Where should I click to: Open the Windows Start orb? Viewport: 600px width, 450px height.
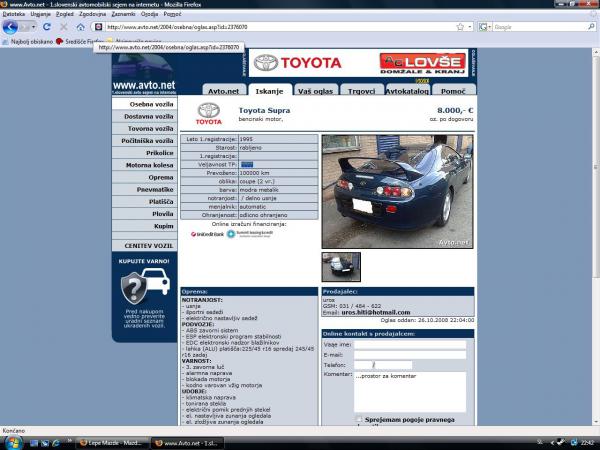11,441
